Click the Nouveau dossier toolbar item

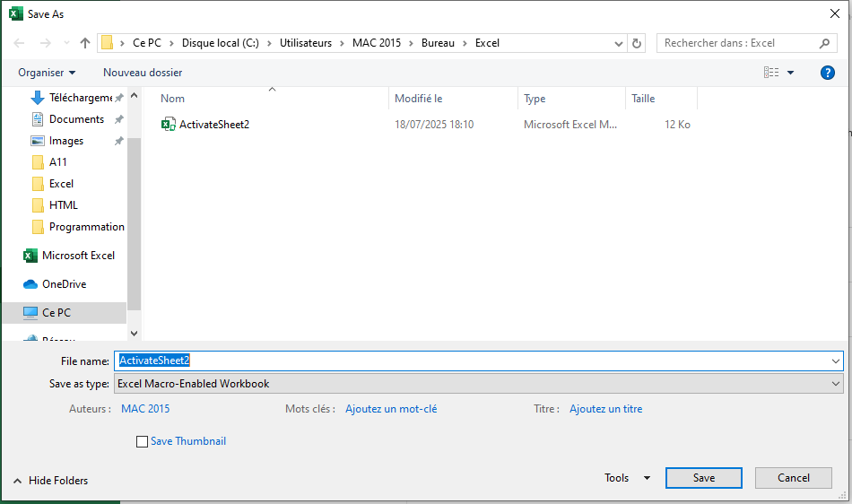[x=143, y=73]
